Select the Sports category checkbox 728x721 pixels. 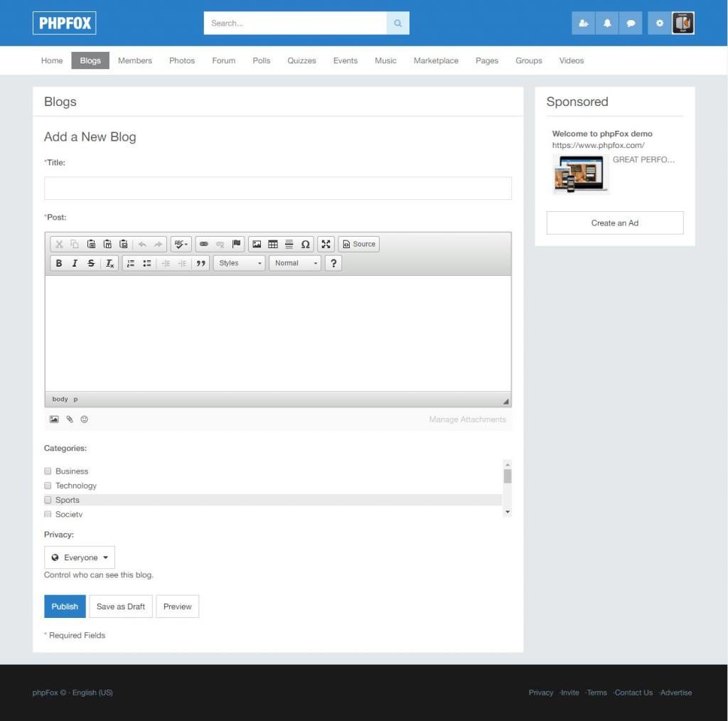[x=48, y=500]
